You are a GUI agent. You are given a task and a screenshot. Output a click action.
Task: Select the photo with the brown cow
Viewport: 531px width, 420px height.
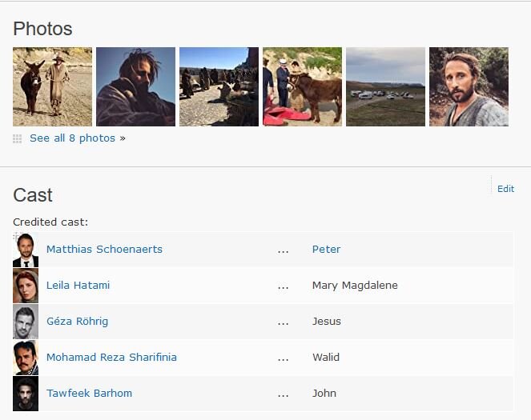coord(302,86)
